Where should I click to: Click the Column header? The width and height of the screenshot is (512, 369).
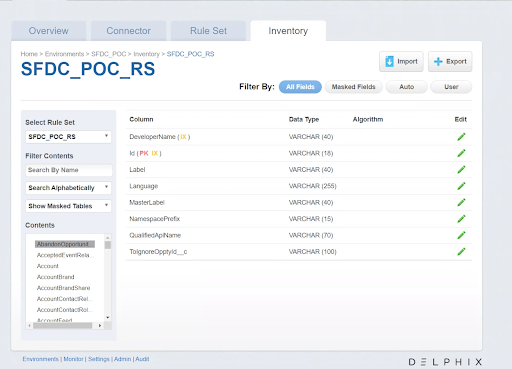coord(141,119)
